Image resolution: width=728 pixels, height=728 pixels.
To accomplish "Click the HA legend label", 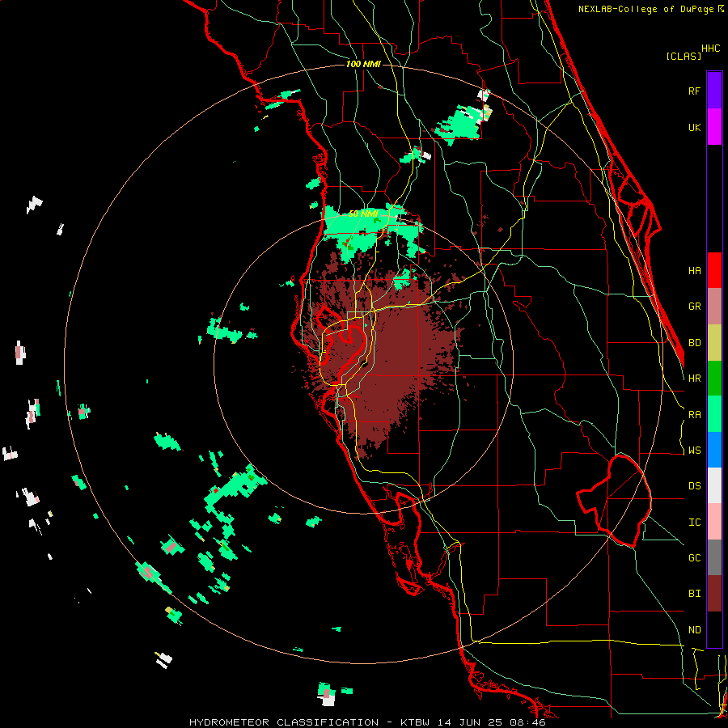I will [x=694, y=270].
